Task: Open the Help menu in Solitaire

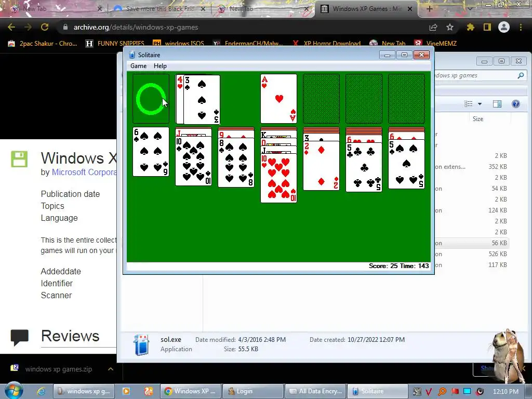Action: point(160,66)
